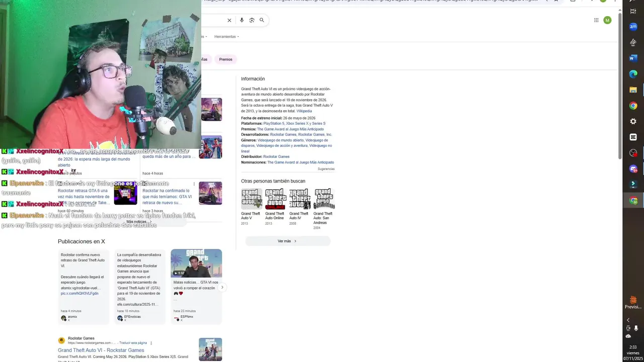Open the EFEnoticias X post card
The image size is (644, 362).
(x=140, y=287)
